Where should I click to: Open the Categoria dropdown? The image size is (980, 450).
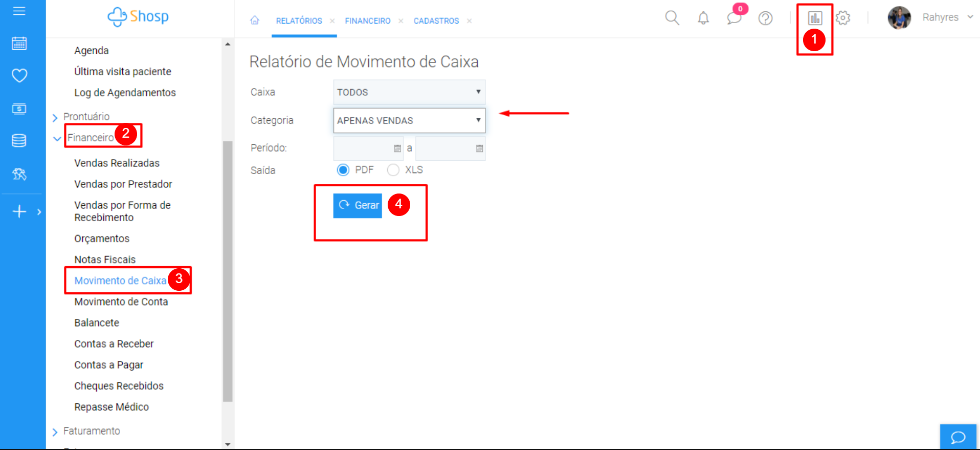[409, 120]
